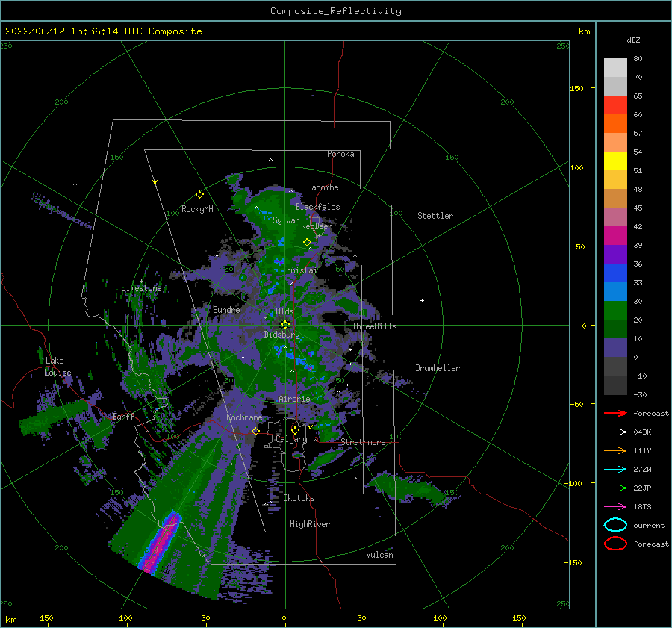This screenshot has height=628, width=672.
Task: Click the white 04DK arrow icon
Action: tap(615, 432)
